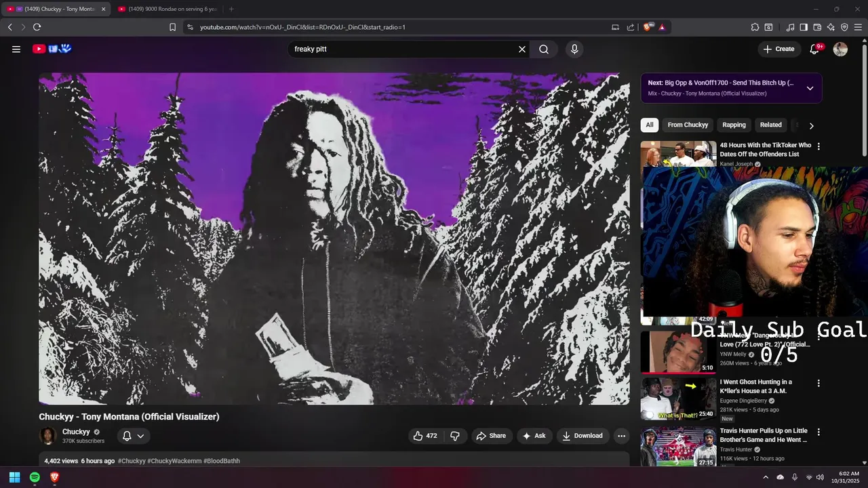
Task: Open the new tab plus button
Action: click(231, 9)
